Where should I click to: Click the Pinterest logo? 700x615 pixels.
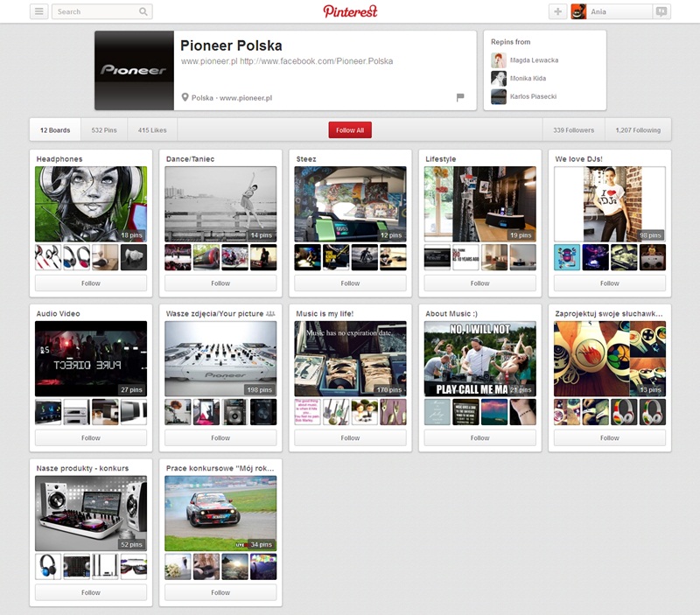[350, 11]
